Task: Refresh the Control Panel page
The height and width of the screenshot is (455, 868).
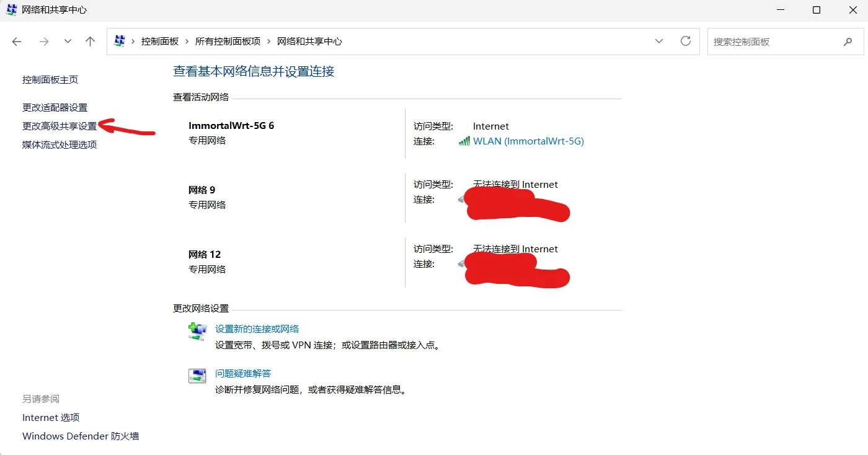Action: pyautogui.click(x=686, y=41)
